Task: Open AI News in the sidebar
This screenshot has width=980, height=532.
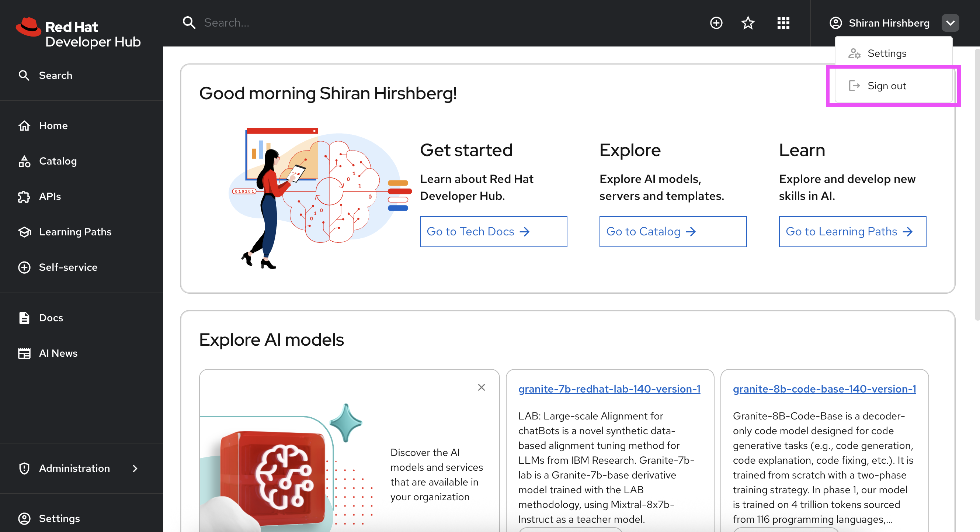Action: 58,353
